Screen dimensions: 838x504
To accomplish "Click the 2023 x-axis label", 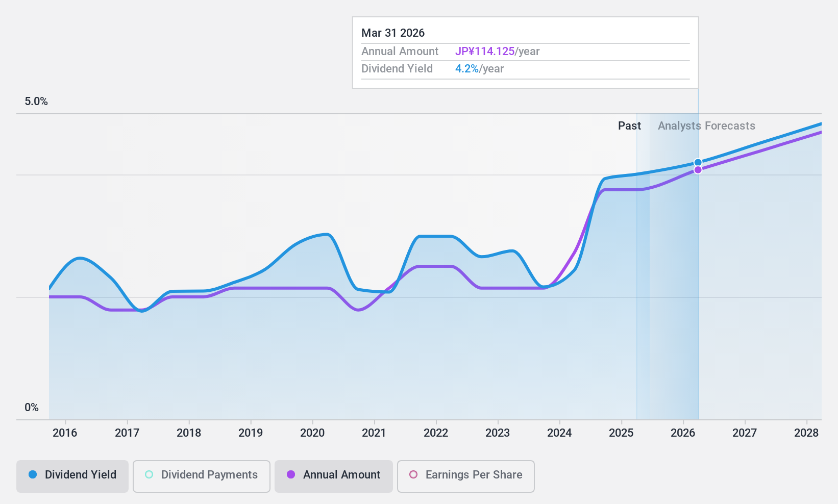I will pyautogui.click(x=498, y=433).
